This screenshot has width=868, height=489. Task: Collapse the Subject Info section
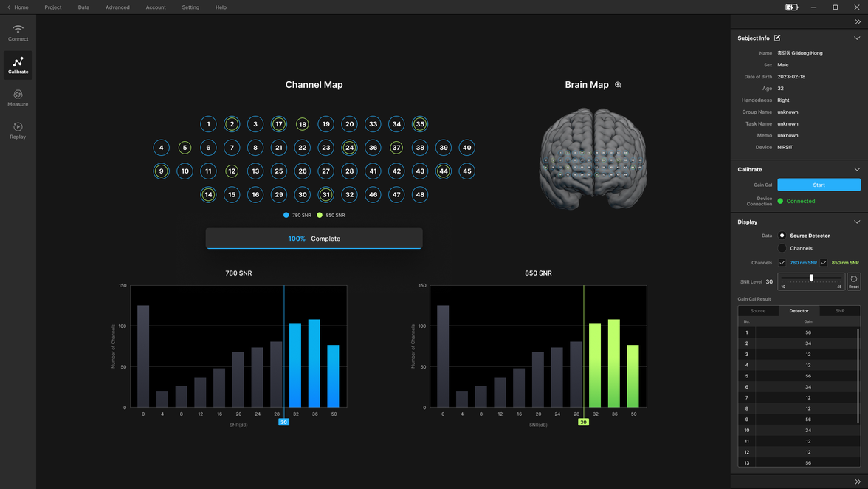click(857, 38)
